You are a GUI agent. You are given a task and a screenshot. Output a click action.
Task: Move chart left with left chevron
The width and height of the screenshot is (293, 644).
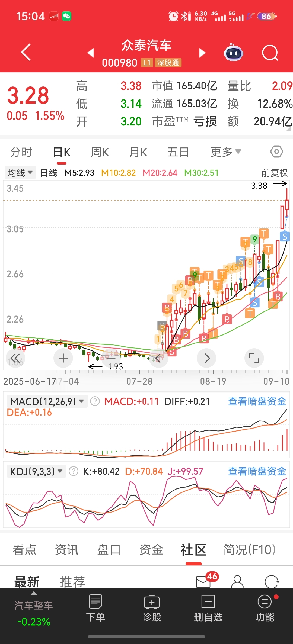159,358
